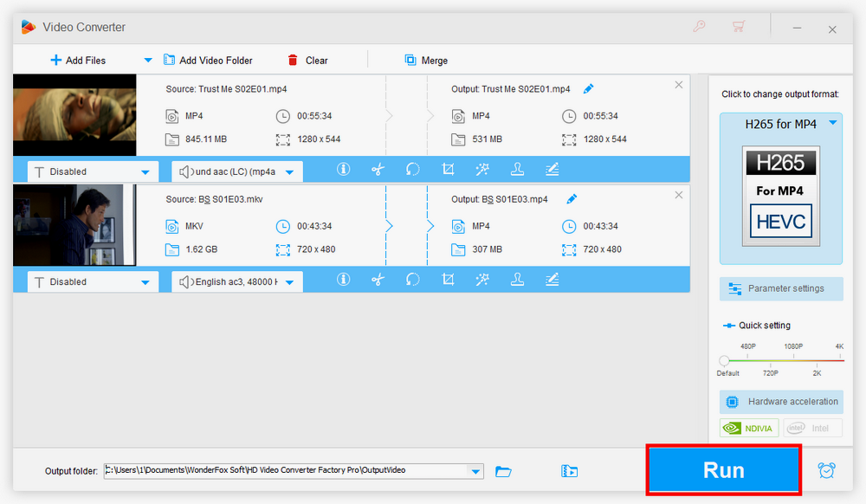Click the 845.11 MB file size
Image resolution: width=866 pixels, height=504 pixels.
click(206, 139)
